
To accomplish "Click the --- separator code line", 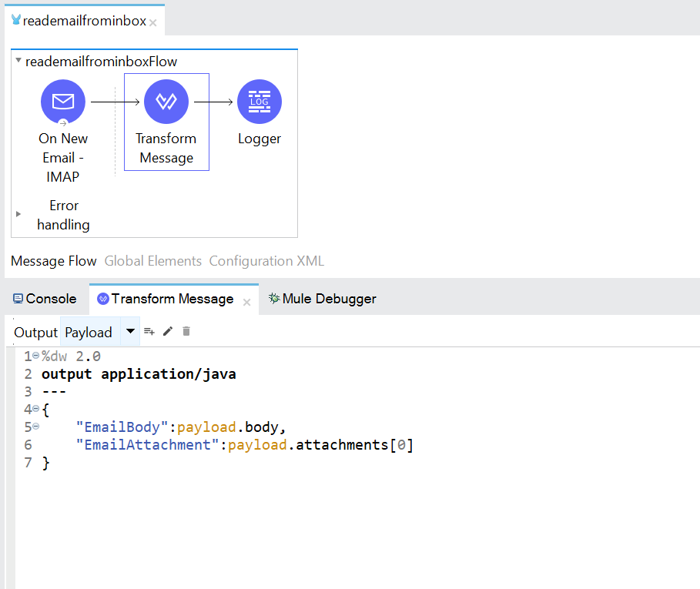I will coord(54,392).
